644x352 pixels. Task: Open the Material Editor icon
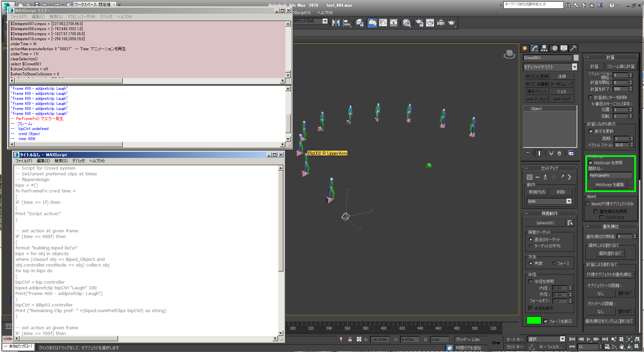click(407, 23)
